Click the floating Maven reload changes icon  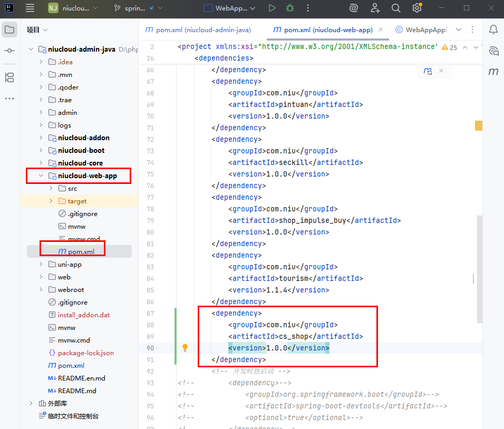[428, 71]
